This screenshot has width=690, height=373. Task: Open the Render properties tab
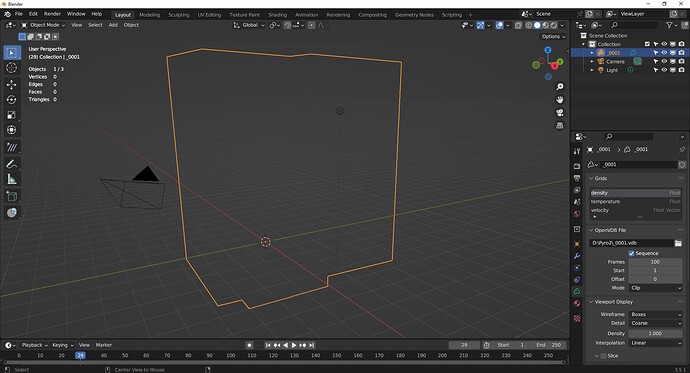[577, 166]
